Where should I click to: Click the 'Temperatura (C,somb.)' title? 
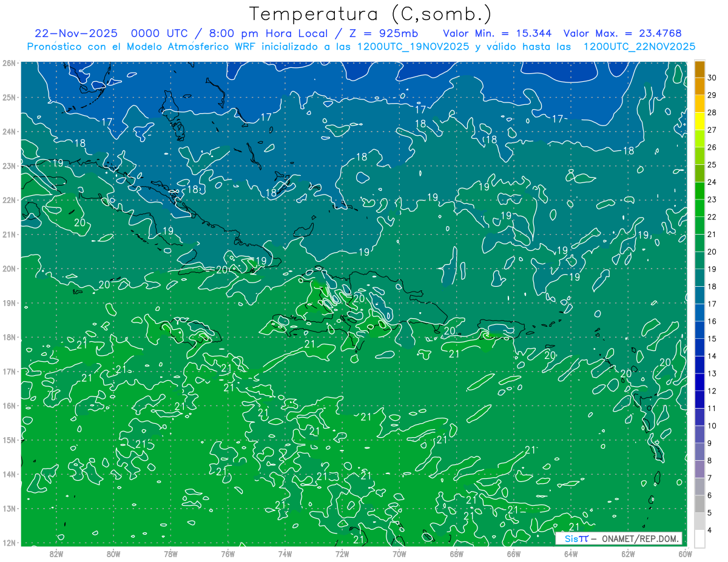[x=371, y=15]
